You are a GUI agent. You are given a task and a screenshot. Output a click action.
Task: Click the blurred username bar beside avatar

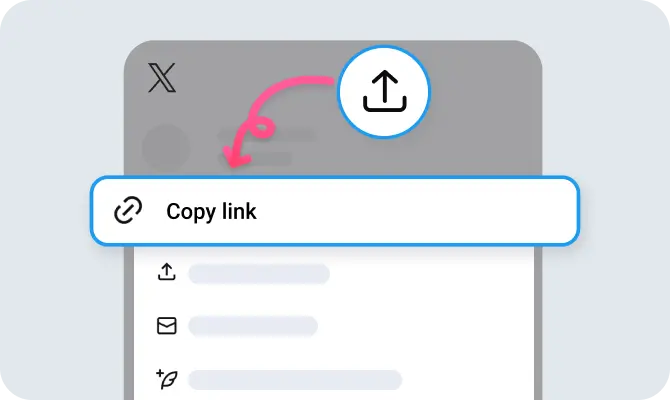coord(267,135)
